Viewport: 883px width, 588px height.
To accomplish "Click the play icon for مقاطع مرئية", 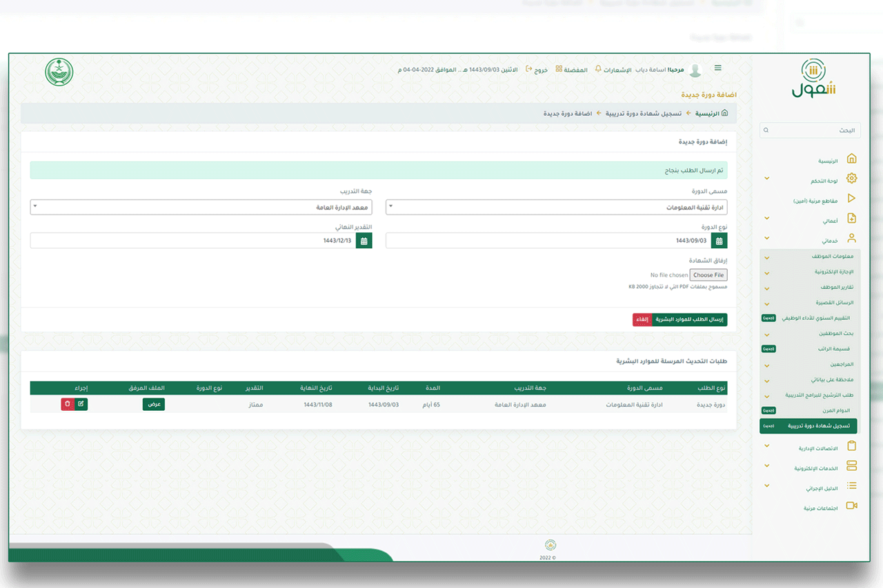I will point(851,199).
